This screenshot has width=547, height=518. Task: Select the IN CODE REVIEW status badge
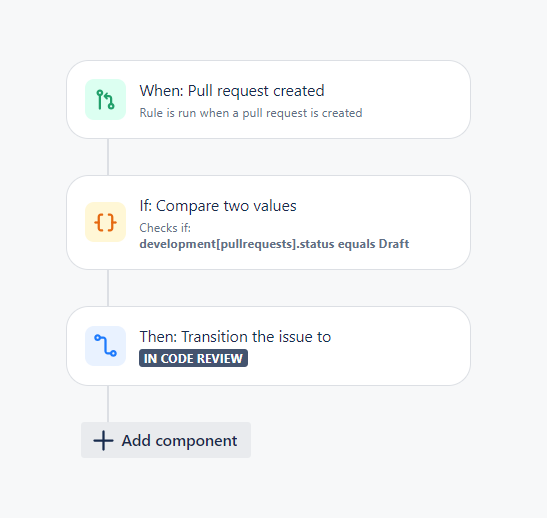[193, 358]
